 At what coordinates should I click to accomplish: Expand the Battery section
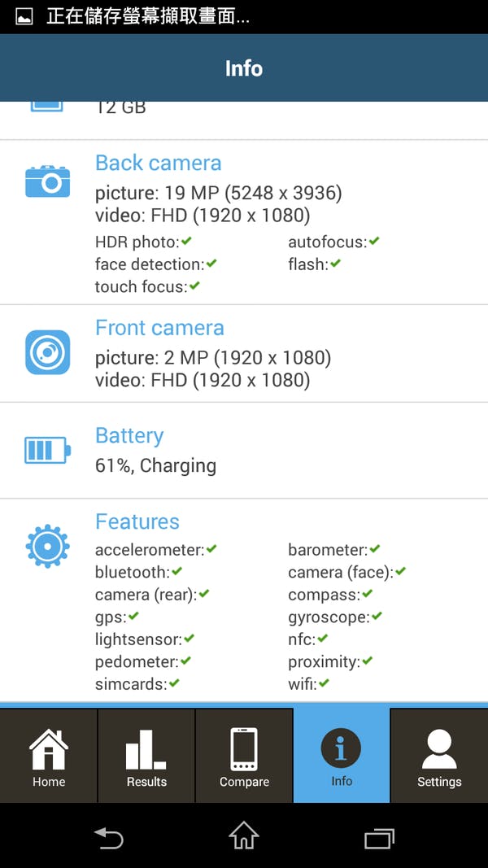click(x=129, y=436)
